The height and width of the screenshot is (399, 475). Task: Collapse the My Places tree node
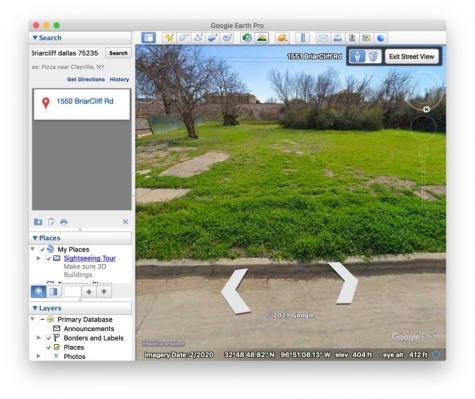33,249
